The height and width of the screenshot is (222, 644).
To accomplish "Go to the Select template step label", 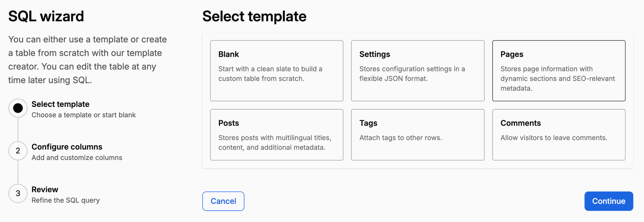I will pos(60,104).
